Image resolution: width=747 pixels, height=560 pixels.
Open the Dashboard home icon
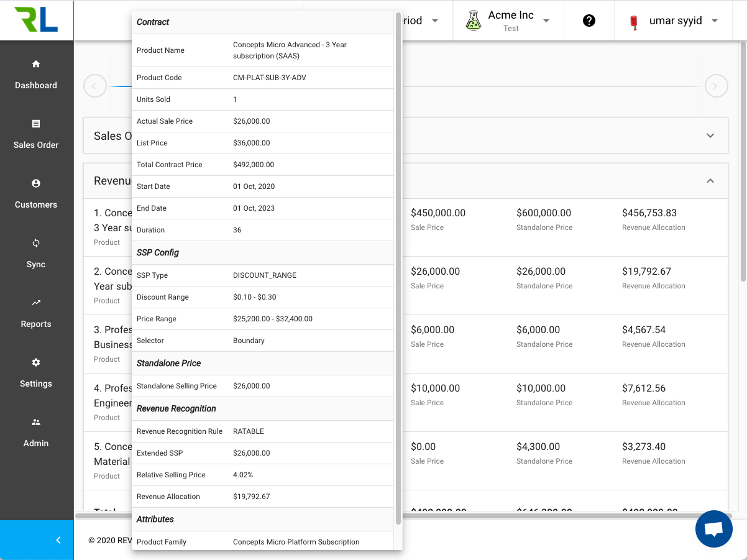click(36, 64)
